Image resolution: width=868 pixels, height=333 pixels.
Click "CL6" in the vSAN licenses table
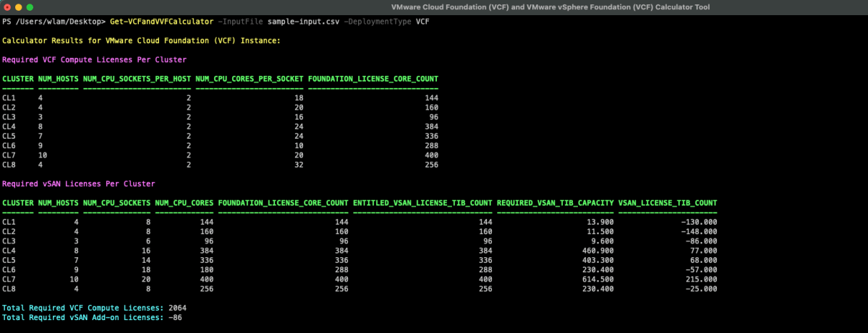9,269
